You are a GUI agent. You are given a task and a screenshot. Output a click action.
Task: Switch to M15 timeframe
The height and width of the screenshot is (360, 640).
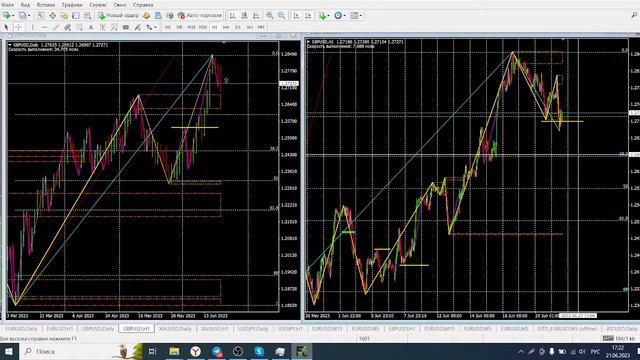click(191, 27)
